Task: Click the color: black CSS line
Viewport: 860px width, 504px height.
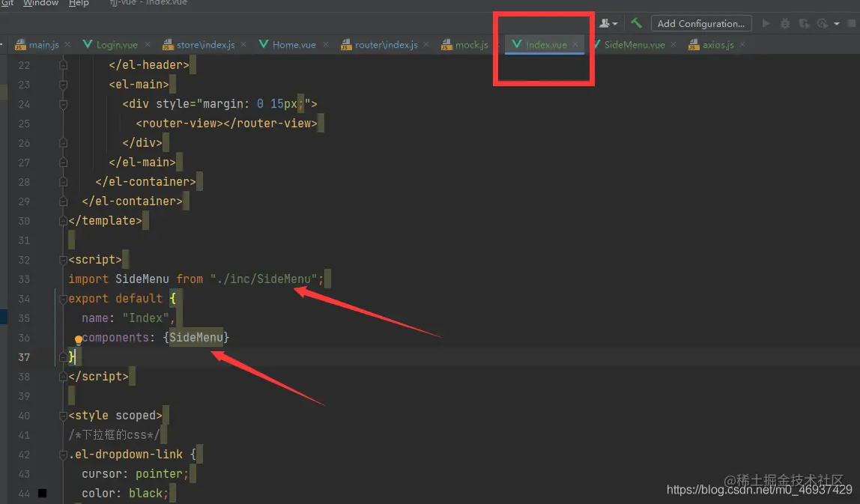Action: (x=125, y=494)
